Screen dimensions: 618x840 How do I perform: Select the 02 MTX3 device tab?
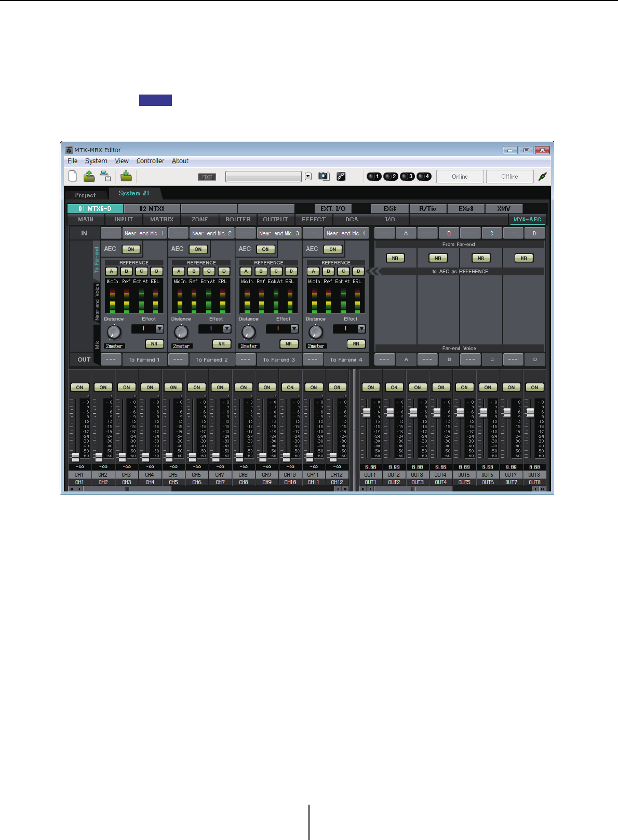point(152,209)
